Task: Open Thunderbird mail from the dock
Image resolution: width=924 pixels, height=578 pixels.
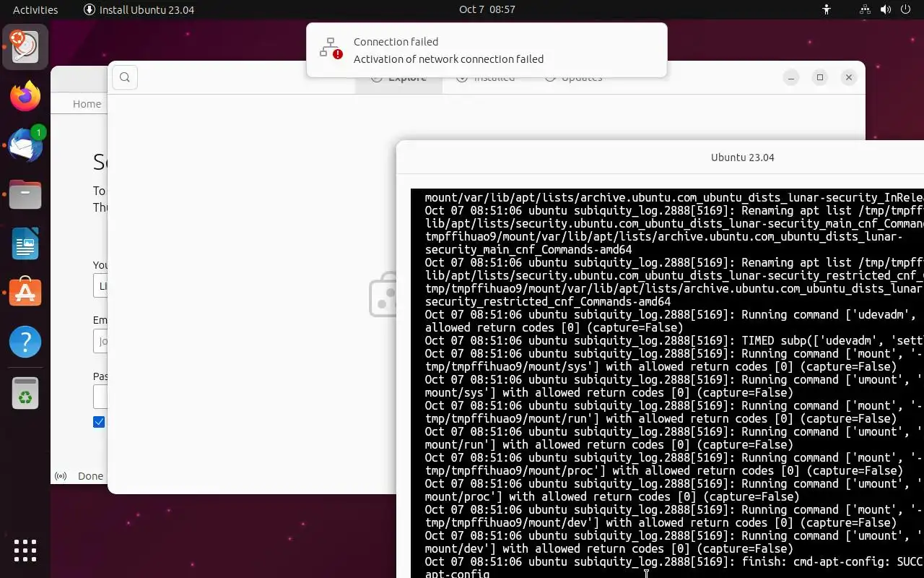Action: tap(25, 145)
